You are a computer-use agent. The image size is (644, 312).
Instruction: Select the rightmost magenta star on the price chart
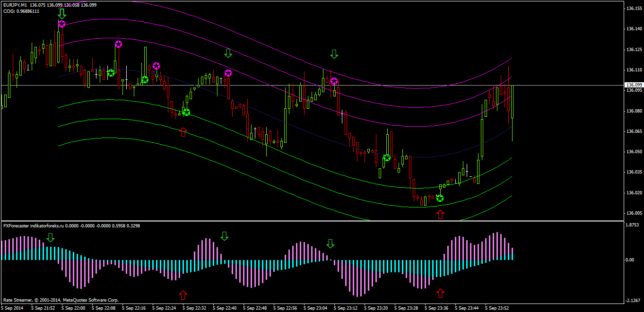334,81
